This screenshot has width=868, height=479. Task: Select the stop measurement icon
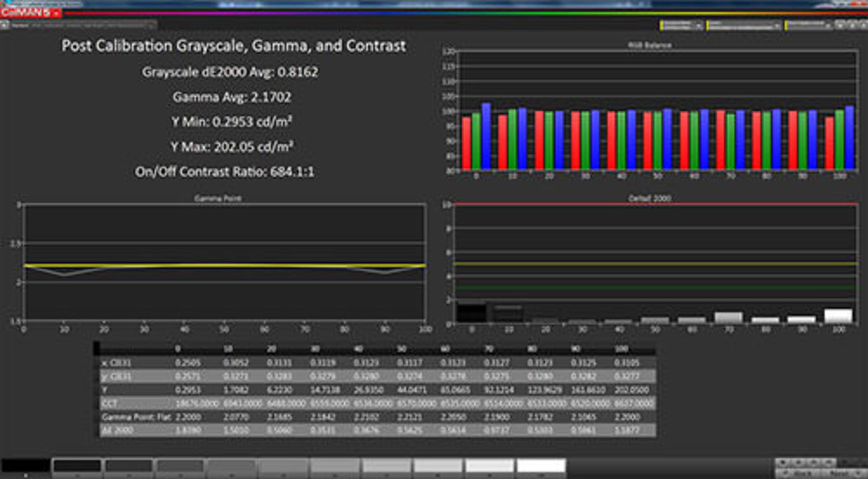click(x=852, y=26)
